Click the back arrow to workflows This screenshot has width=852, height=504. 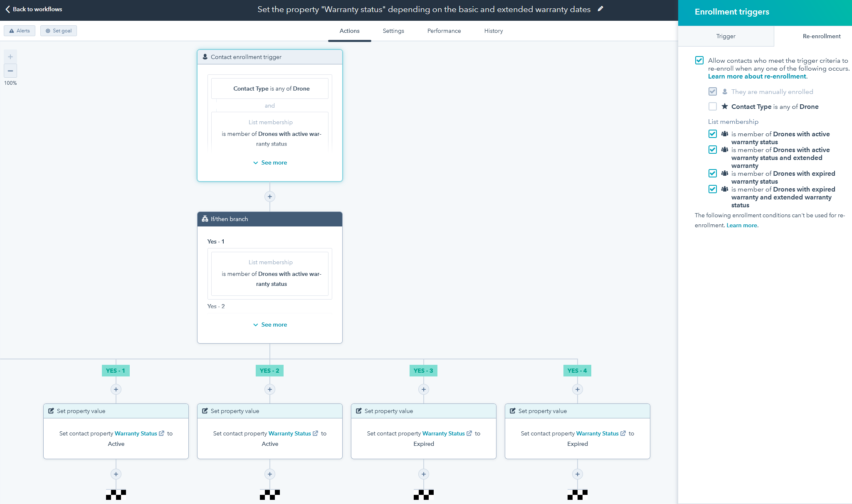tap(8, 9)
